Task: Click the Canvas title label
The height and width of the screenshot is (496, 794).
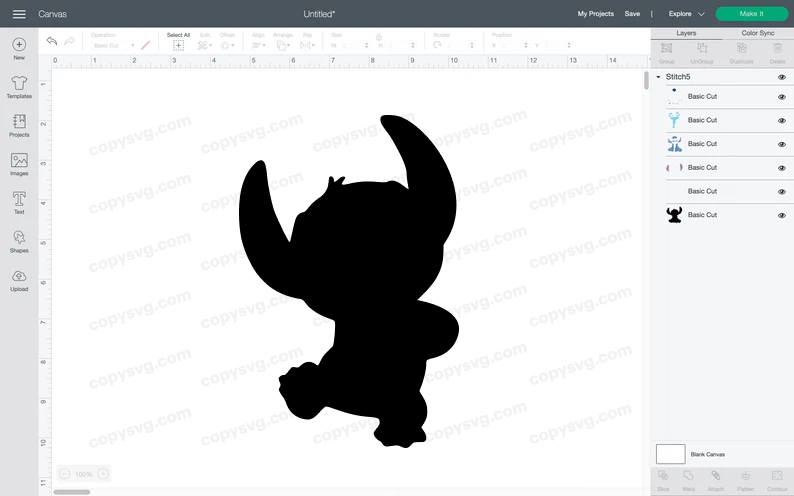Action: coord(52,14)
